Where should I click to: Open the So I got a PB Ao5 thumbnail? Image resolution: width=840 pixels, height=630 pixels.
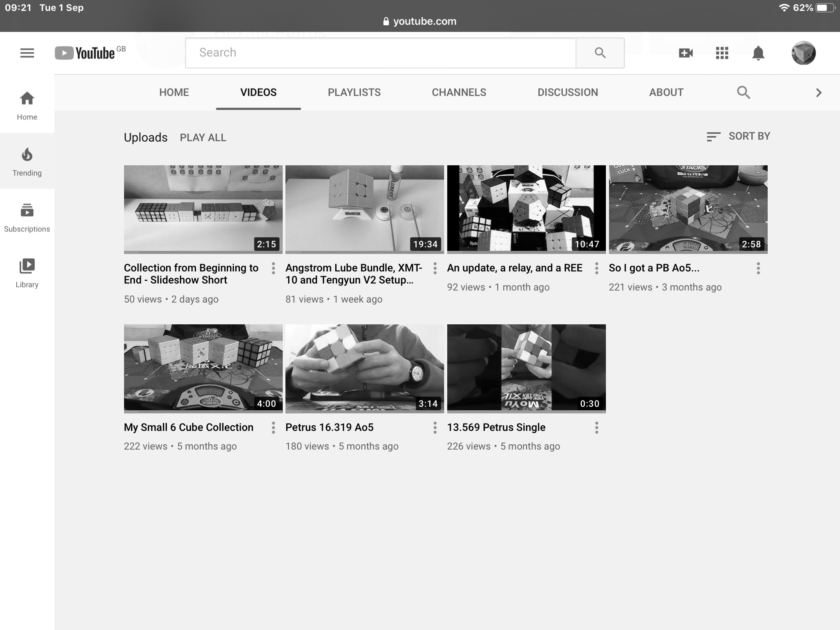coord(688,209)
